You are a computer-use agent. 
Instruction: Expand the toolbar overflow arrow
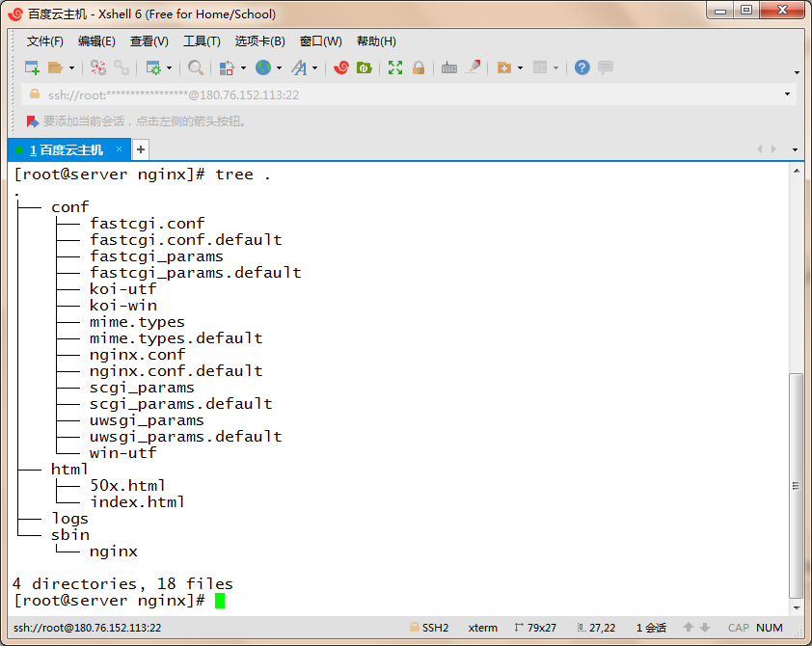click(x=797, y=72)
